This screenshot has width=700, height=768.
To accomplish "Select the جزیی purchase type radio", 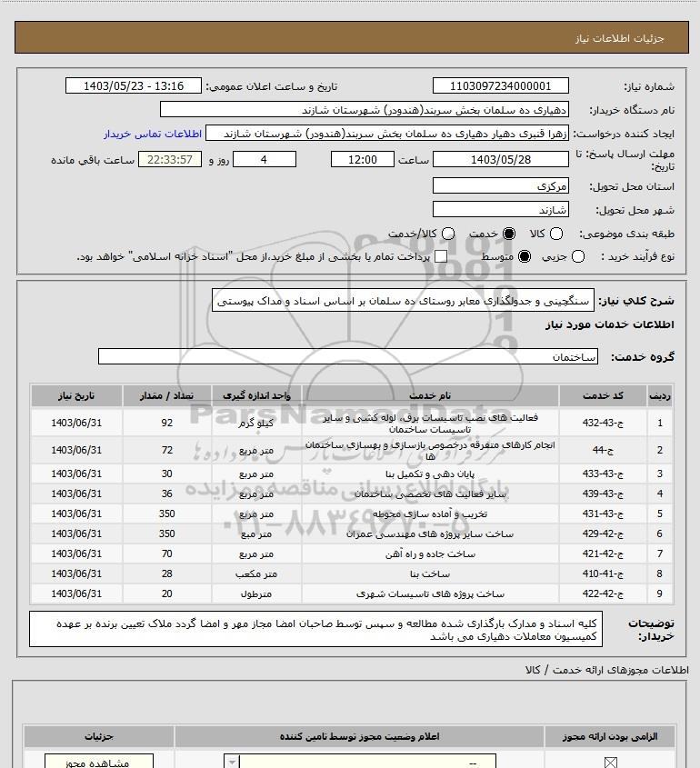I will [x=578, y=256].
